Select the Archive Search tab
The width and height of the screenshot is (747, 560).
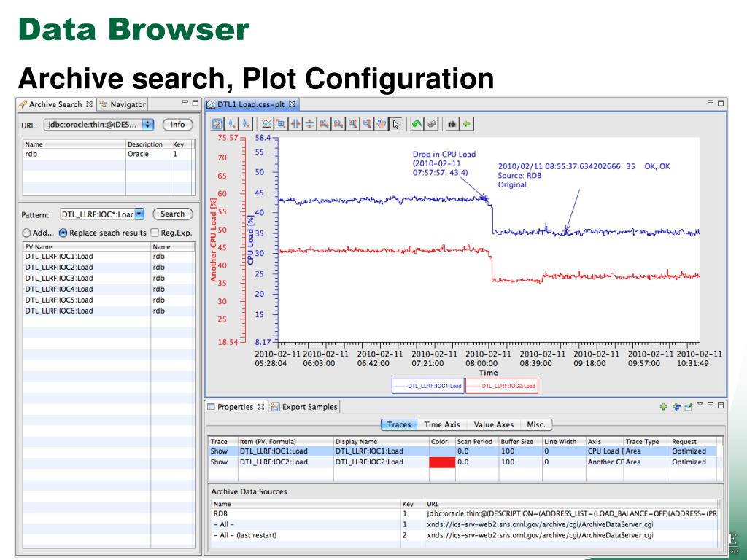(55, 104)
